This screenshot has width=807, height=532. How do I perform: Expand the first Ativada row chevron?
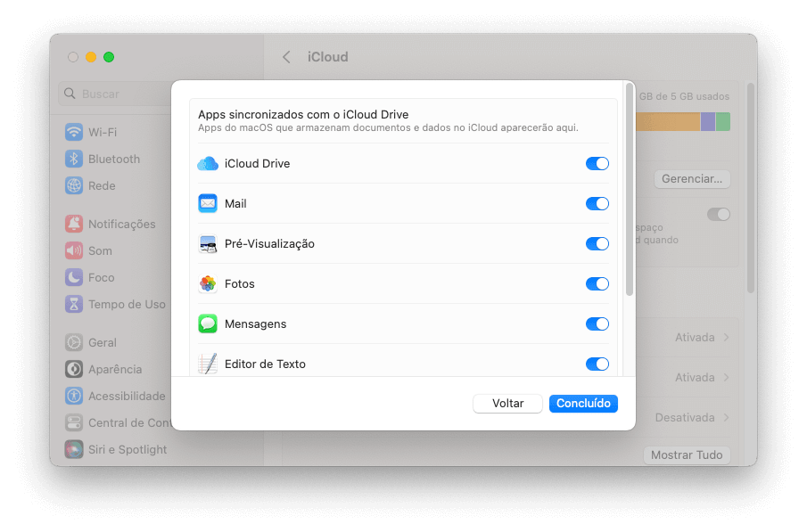[726, 338]
